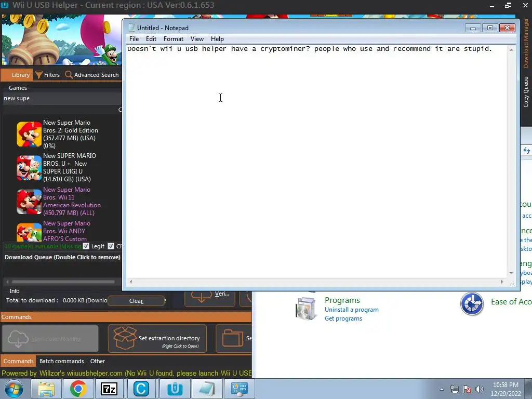Select 'New Super Mario Bros. 2: Gold Edition' title text
Screen dimensions: 532x399
pos(70,134)
